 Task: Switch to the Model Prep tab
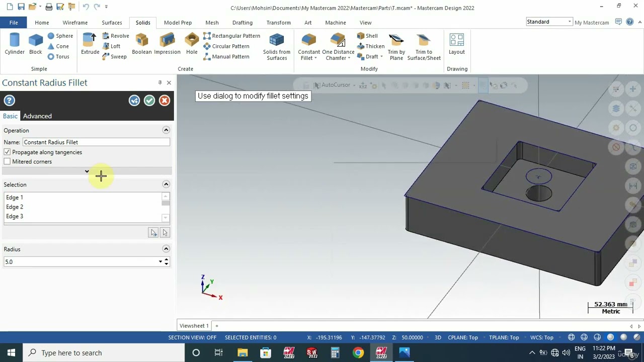tap(178, 23)
